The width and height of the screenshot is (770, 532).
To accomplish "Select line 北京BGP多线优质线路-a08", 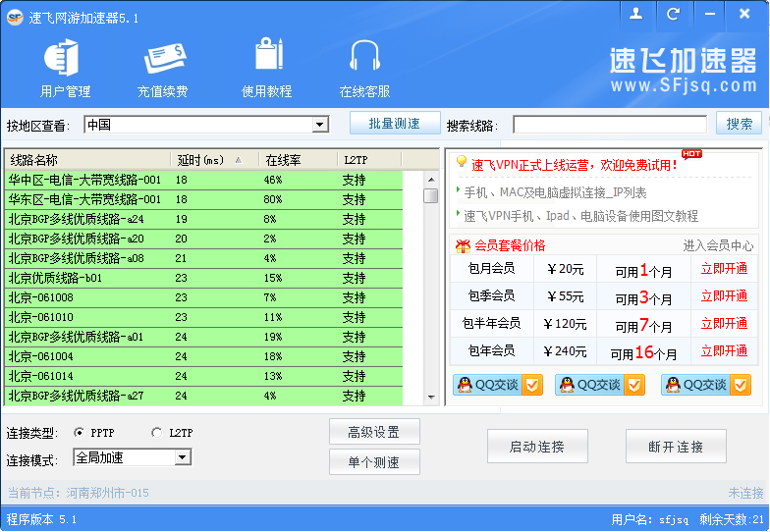I will click(203, 258).
